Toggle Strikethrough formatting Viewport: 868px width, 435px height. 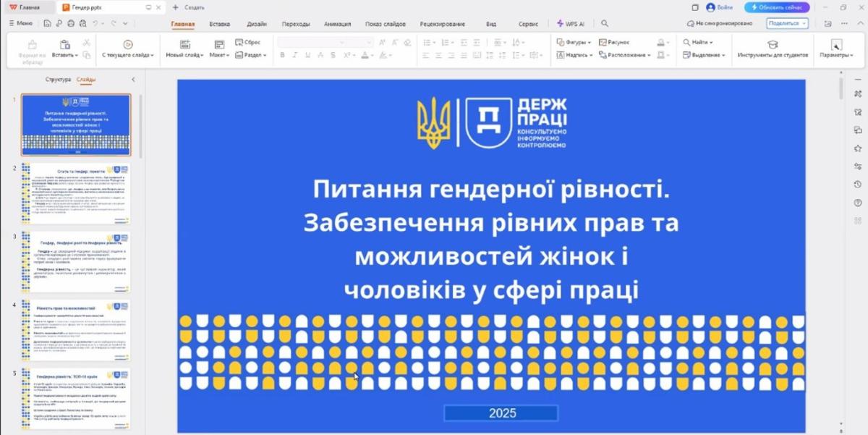point(322,55)
